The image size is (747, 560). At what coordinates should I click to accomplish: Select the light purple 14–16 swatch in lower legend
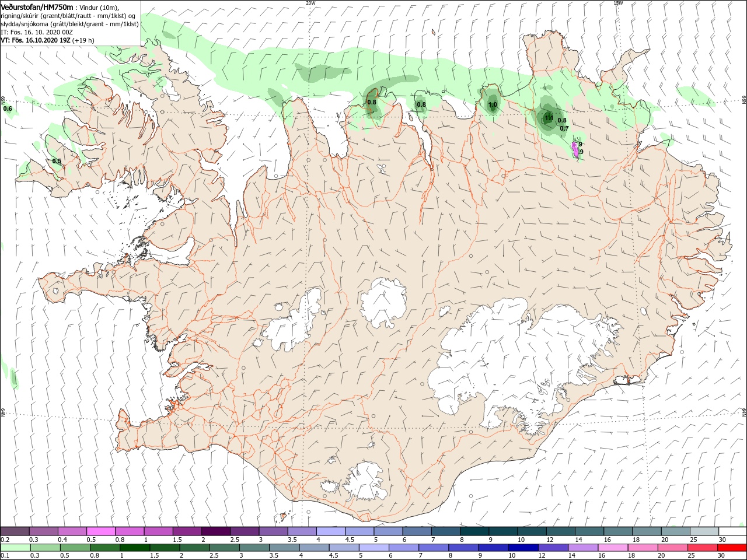click(582, 548)
